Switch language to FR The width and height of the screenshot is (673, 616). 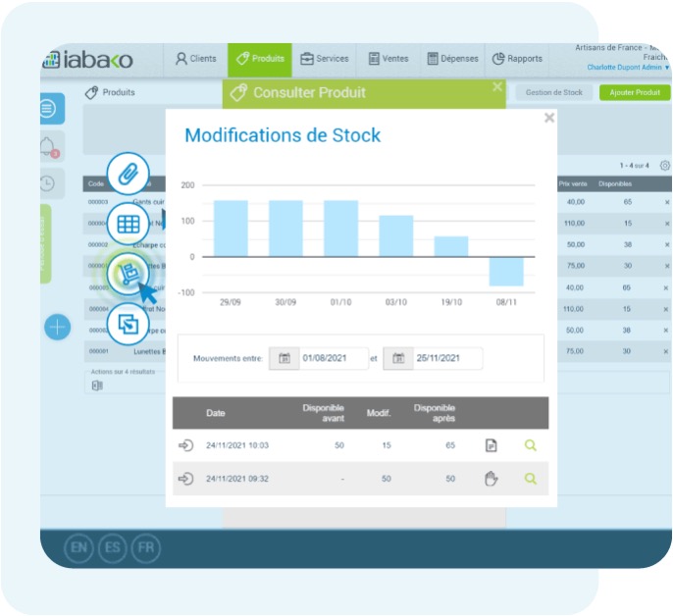pyautogui.click(x=146, y=547)
